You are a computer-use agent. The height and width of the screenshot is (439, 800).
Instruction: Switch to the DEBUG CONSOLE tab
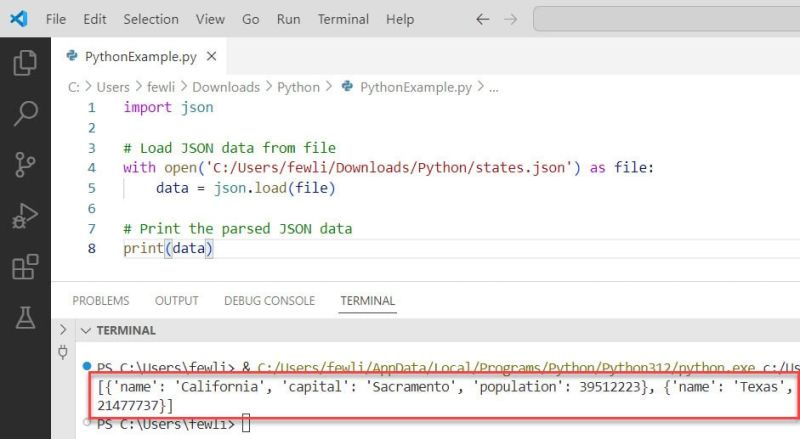pos(269,301)
